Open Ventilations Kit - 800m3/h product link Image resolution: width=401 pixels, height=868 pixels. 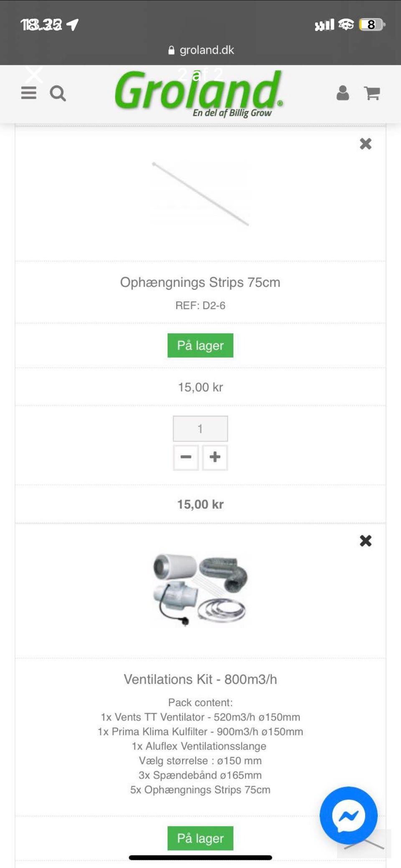[x=200, y=679]
